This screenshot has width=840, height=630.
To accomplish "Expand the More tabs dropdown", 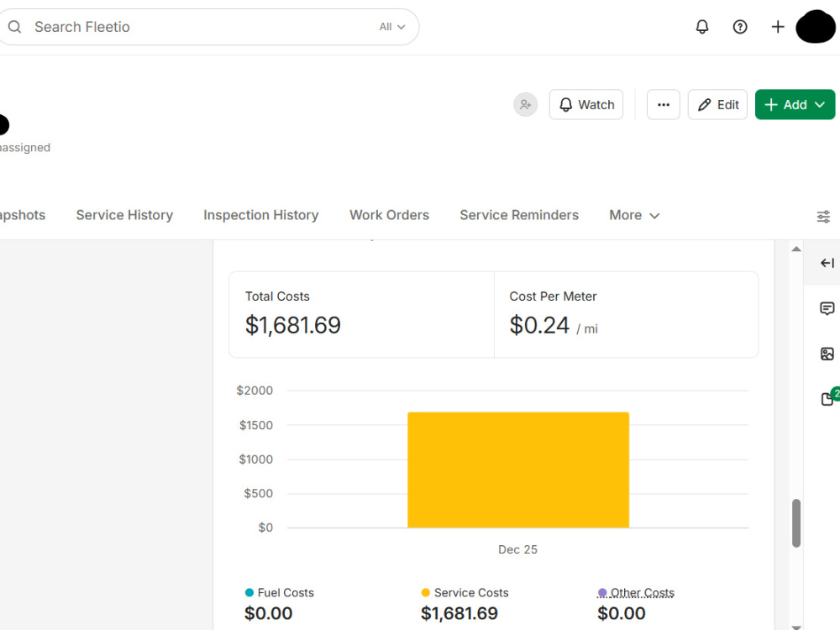I will tap(634, 215).
